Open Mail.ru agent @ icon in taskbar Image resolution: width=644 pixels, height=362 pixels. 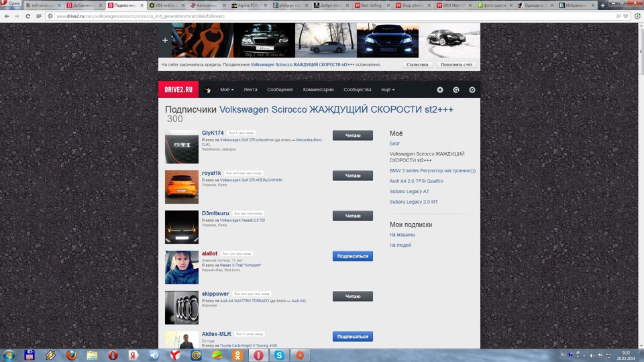click(x=196, y=355)
